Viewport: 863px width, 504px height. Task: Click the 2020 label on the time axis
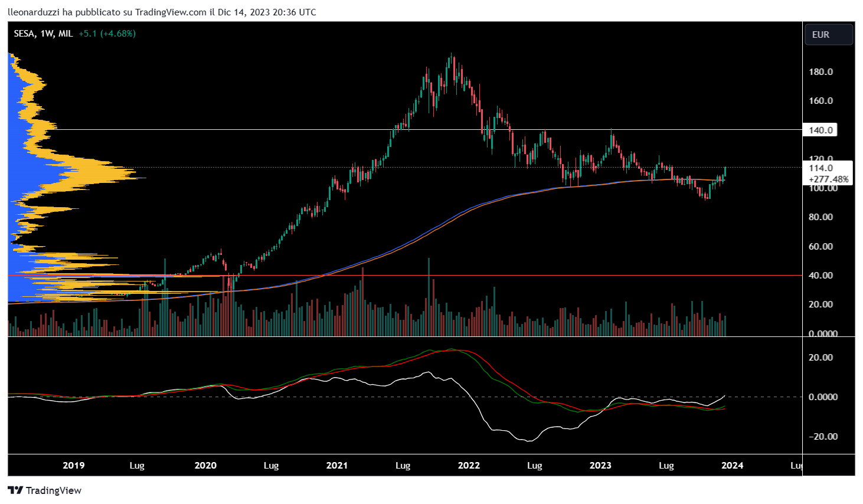click(x=205, y=466)
